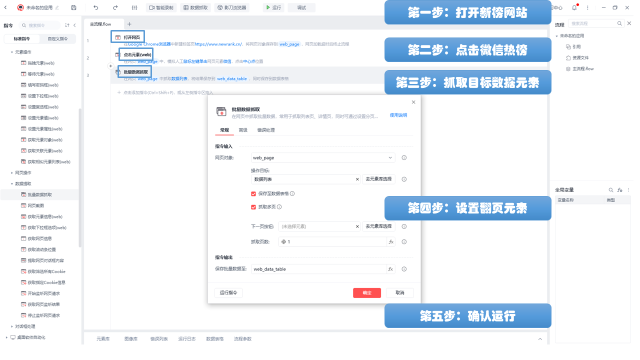Collapse 未命名的应用 node in 流程 panel
640x360 pixels.
click(557, 36)
